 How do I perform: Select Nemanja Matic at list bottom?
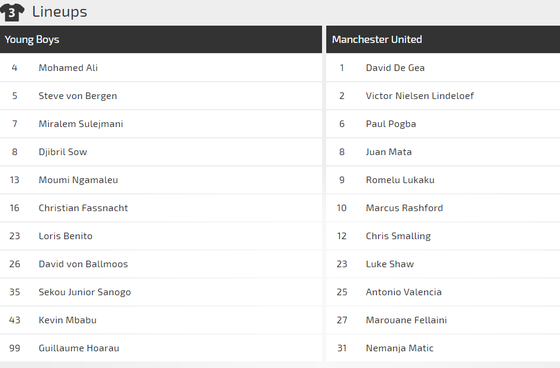tap(399, 348)
